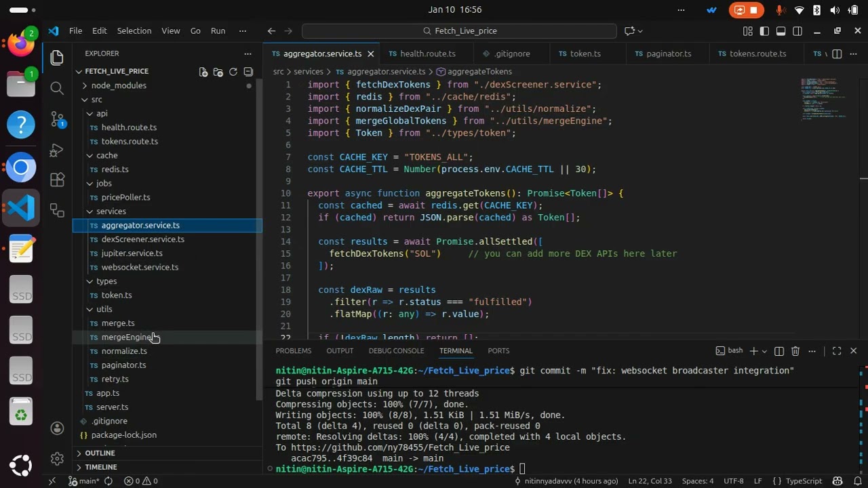
Task: Collapse the FETCH_LIVE_PRICE root folder
Action: [x=167, y=71]
